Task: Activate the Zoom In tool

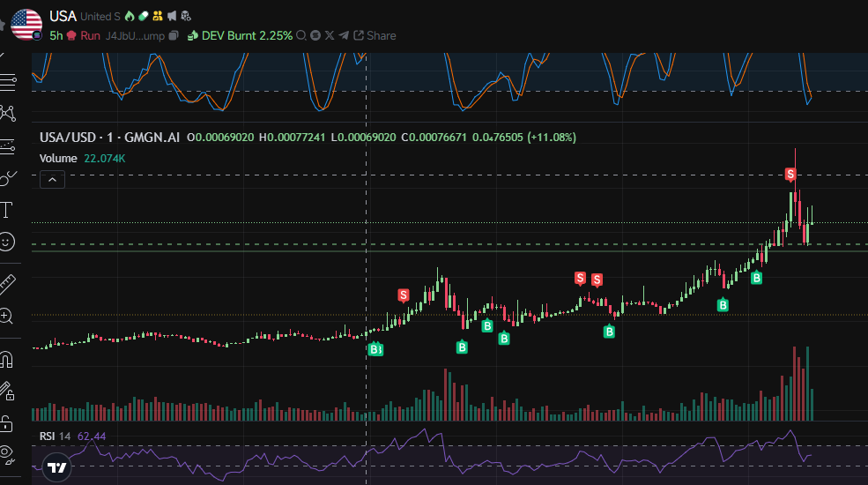Action: pos(7,317)
